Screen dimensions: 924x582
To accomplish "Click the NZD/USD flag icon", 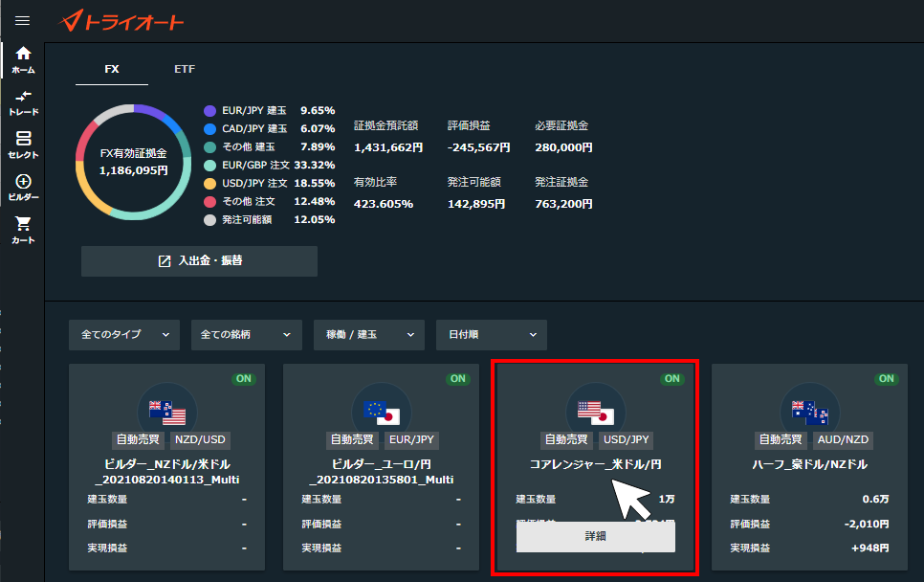I will pyautogui.click(x=167, y=413).
